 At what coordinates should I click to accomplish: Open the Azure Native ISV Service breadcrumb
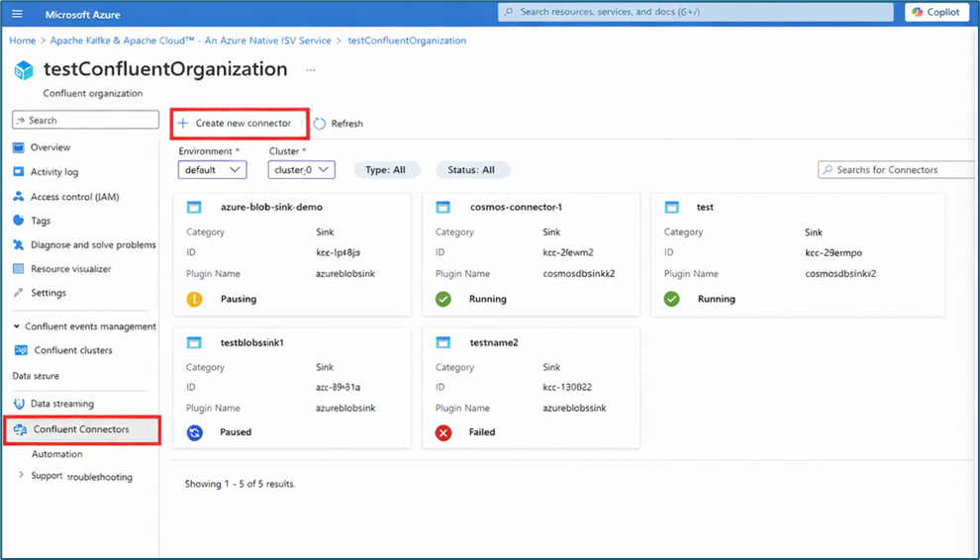coord(191,41)
